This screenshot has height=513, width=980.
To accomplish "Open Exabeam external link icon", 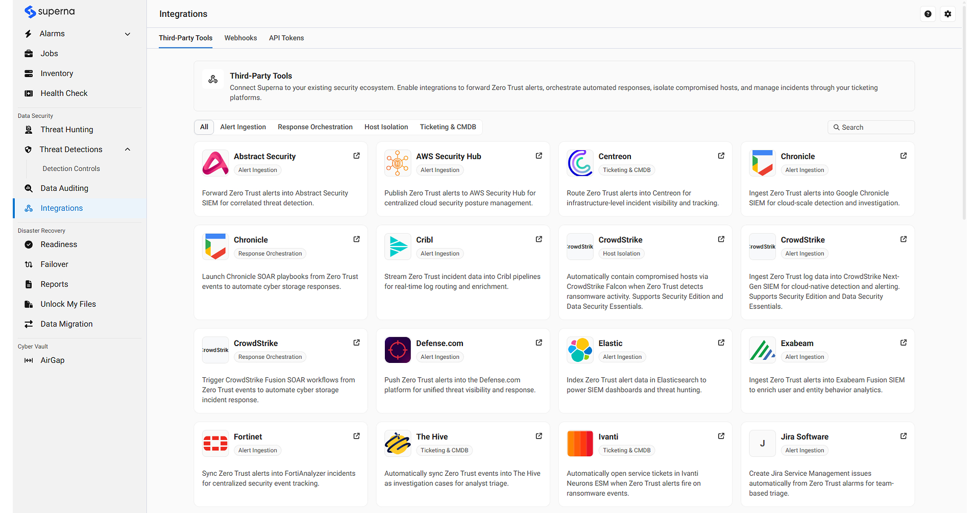I will click(903, 343).
